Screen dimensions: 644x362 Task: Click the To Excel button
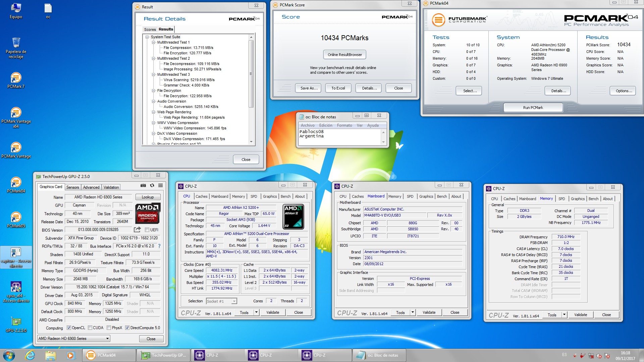[x=338, y=88]
